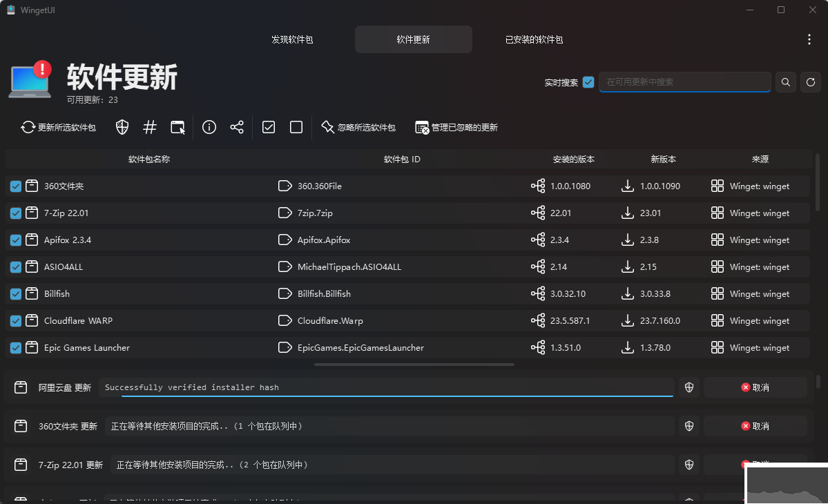Click the download icon beside version 23.01
This screenshot has width=828, height=504.
[x=627, y=213]
